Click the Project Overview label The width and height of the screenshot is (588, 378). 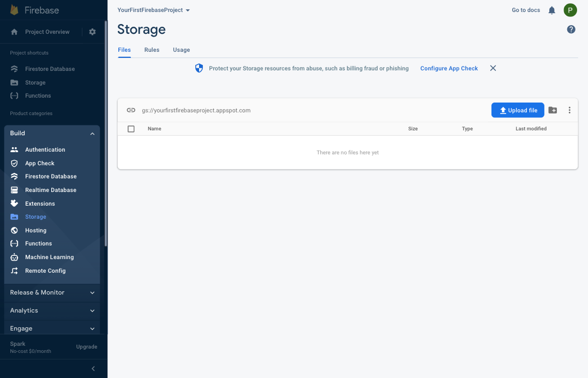pos(47,32)
